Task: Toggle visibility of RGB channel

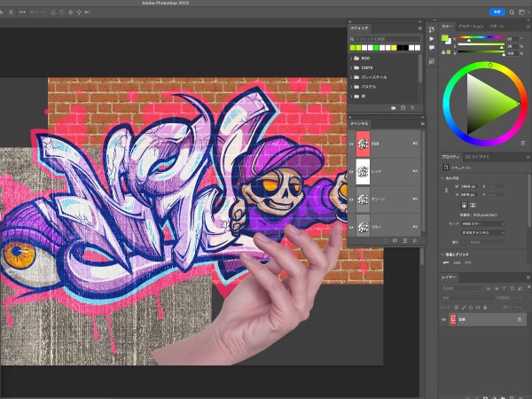Action: pos(351,144)
